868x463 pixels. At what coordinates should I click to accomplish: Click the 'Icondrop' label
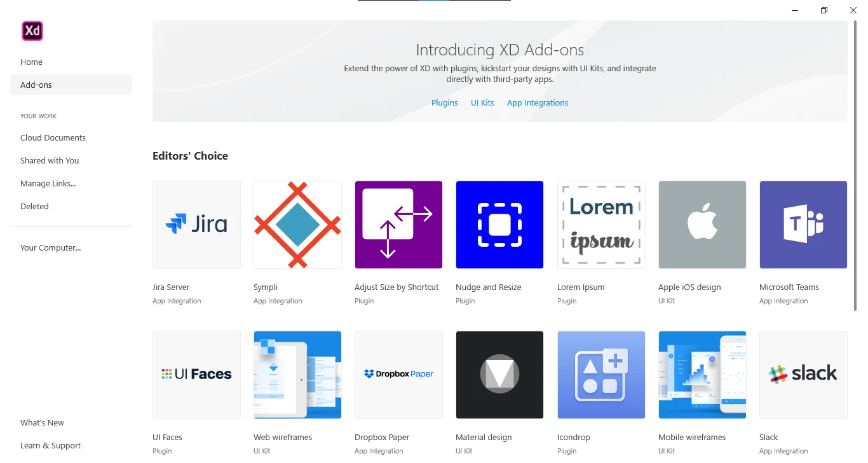click(574, 438)
